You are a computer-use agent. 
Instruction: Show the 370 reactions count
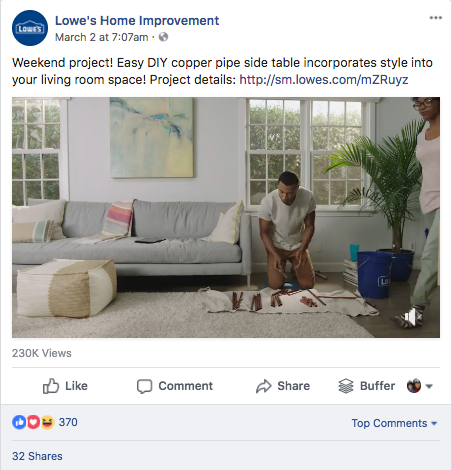[x=68, y=422]
